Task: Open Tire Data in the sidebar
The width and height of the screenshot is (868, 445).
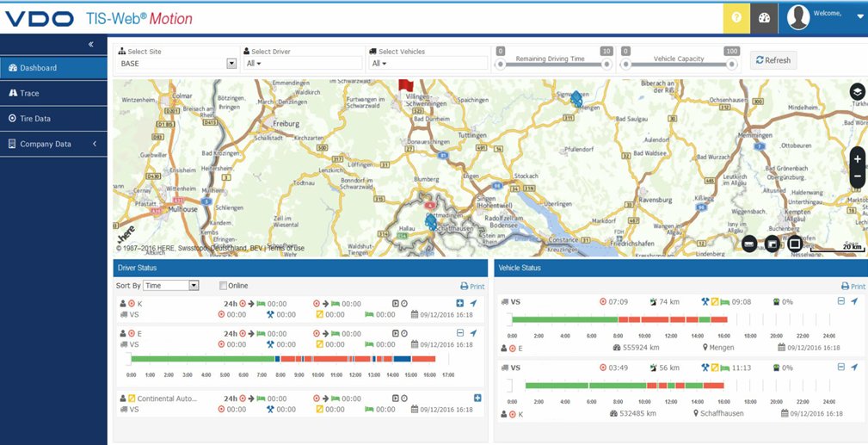Action: 53,119
